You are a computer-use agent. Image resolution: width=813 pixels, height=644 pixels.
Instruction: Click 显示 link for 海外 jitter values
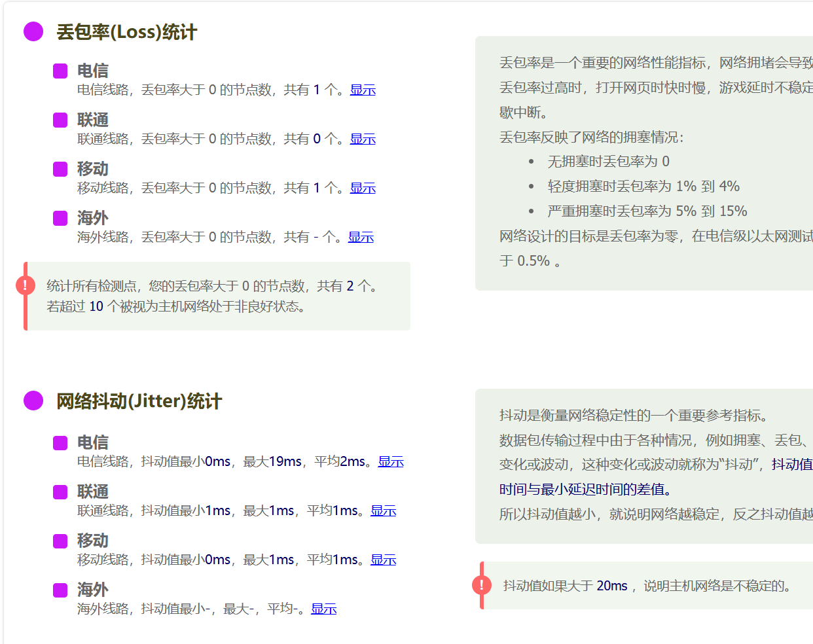(x=323, y=609)
